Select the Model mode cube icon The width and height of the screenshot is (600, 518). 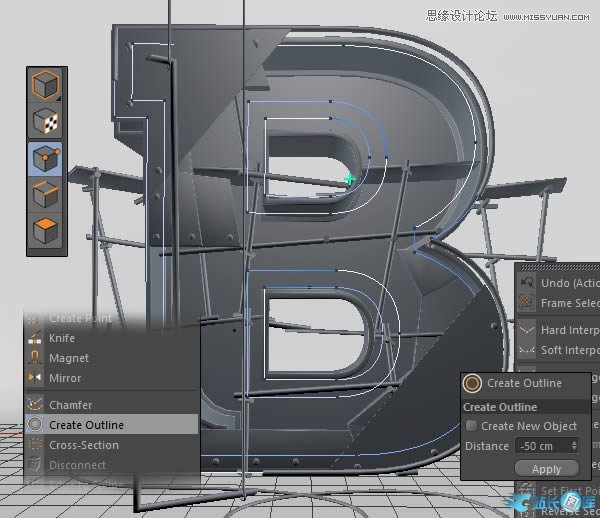(43, 86)
